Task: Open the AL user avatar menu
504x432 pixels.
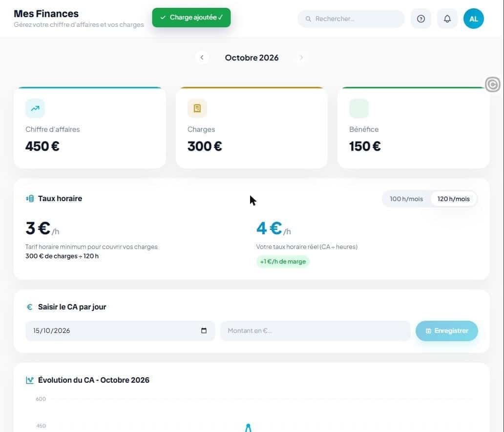Action: [473, 19]
